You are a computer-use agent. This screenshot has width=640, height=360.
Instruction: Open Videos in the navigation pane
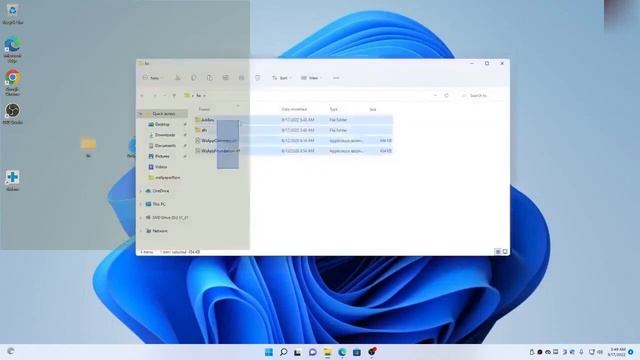click(x=161, y=167)
